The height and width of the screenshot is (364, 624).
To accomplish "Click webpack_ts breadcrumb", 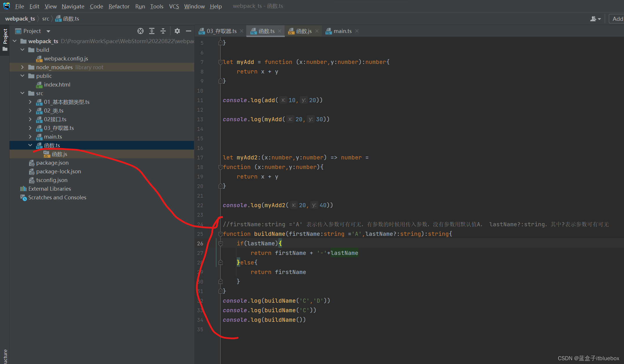I will point(20,19).
